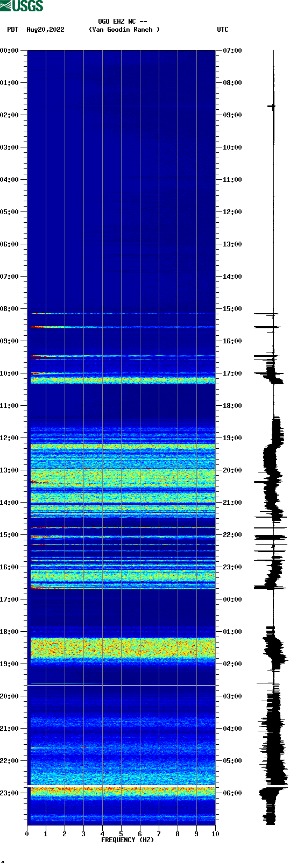The height and width of the screenshot is (868, 297).
Task: Click the red-yellow band at 23:00 PDT
Action: (x=123, y=792)
